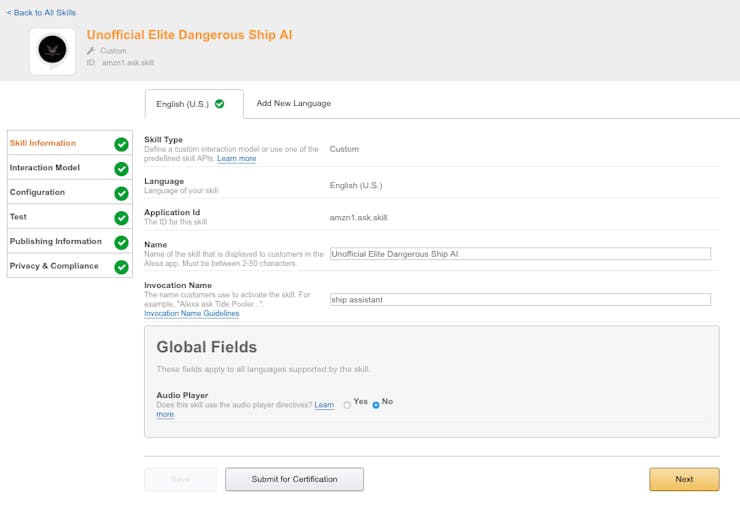Click the green check next to Configuration
This screenshot has height=515, width=740.
tap(121, 193)
